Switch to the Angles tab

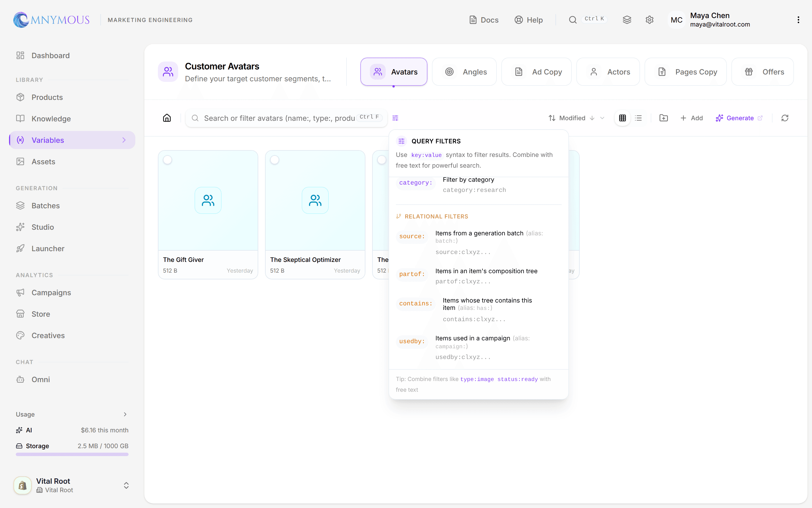(x=464, y=72)
